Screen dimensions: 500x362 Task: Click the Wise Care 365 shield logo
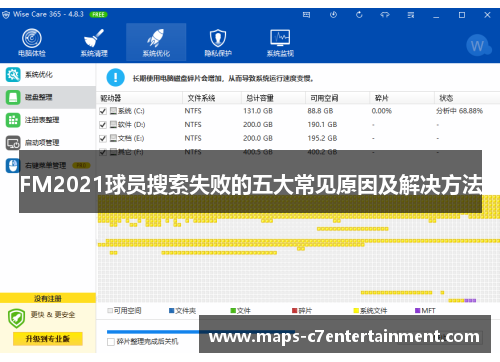6,15
